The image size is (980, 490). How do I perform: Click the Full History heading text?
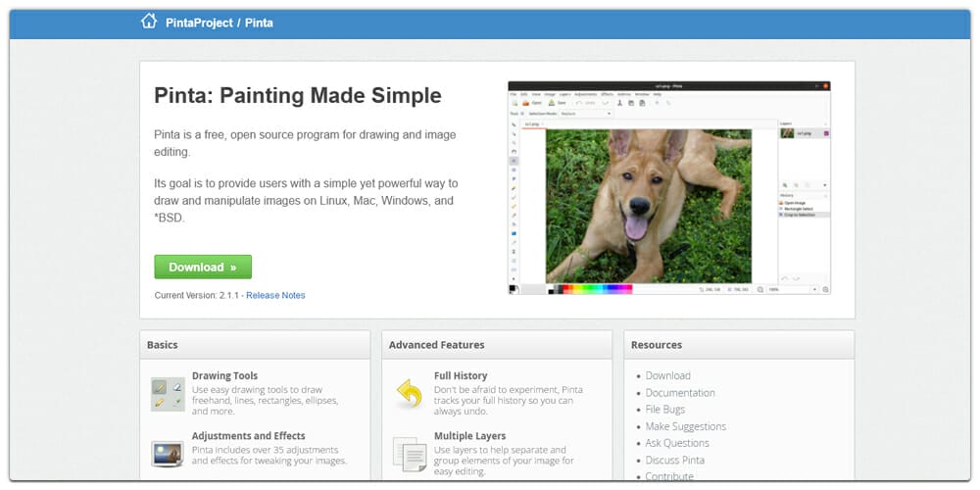point(460,375)
